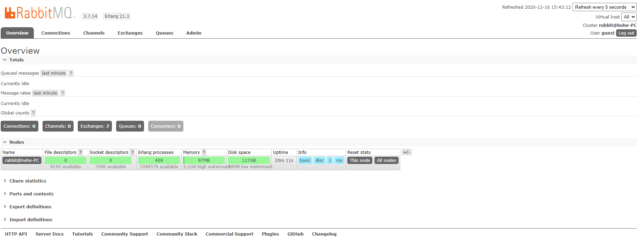Open help for Memory column
Screen dimensions: 644x238
coord(204,152)
